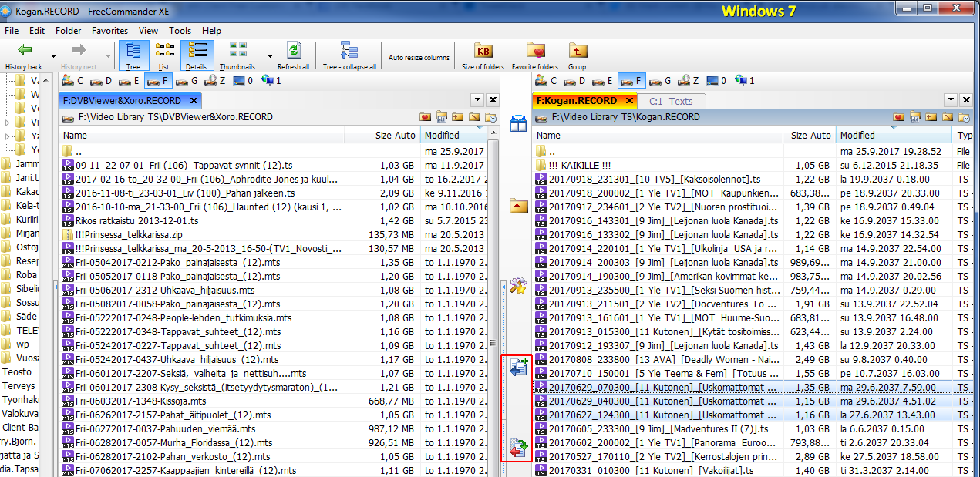Sort right pane by Size Auto column

tap(810, 135)
